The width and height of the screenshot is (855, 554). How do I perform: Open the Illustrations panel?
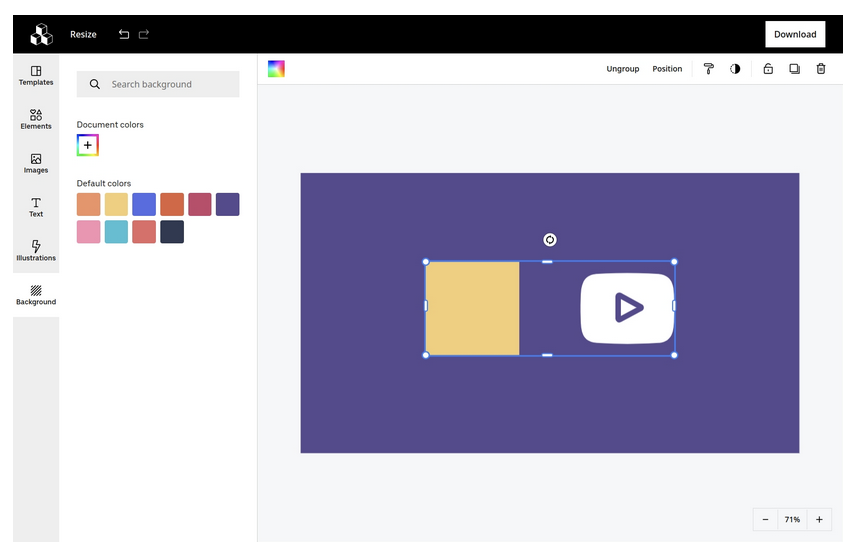click(36, 251)
